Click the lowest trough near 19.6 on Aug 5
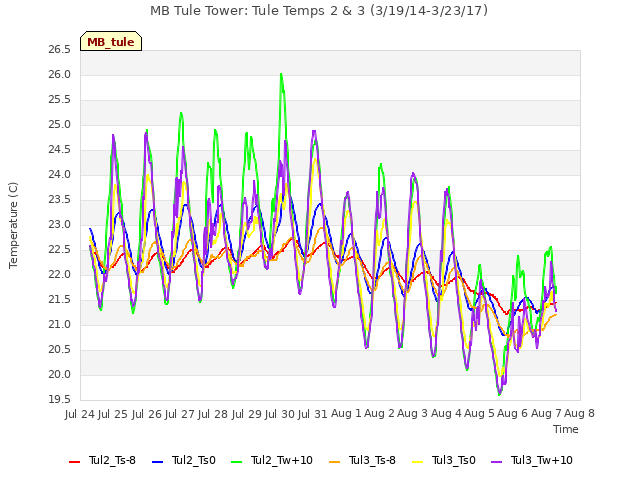640x480 pixels. click(499, 394)
